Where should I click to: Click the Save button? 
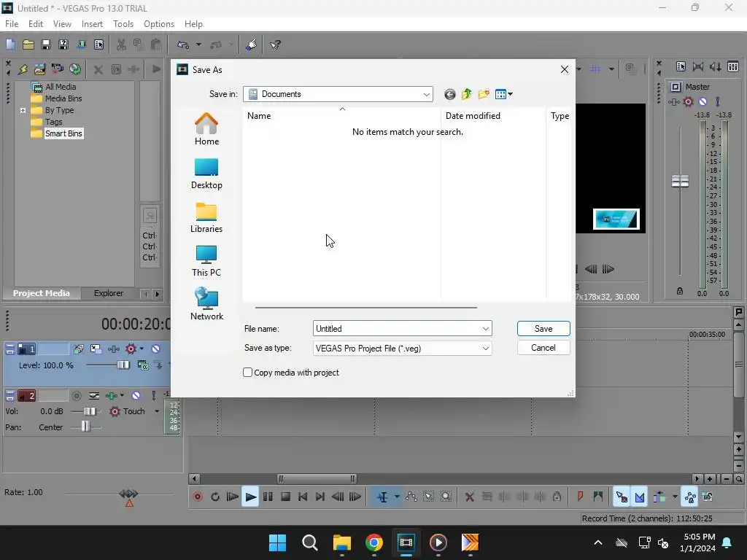[x=543, y=329]
